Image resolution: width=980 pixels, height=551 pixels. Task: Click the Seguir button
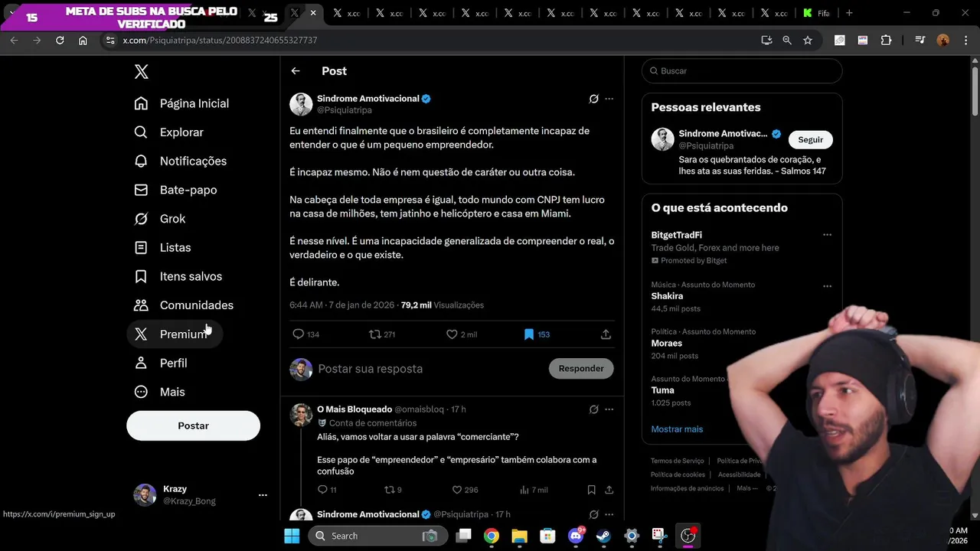[810, 140]
